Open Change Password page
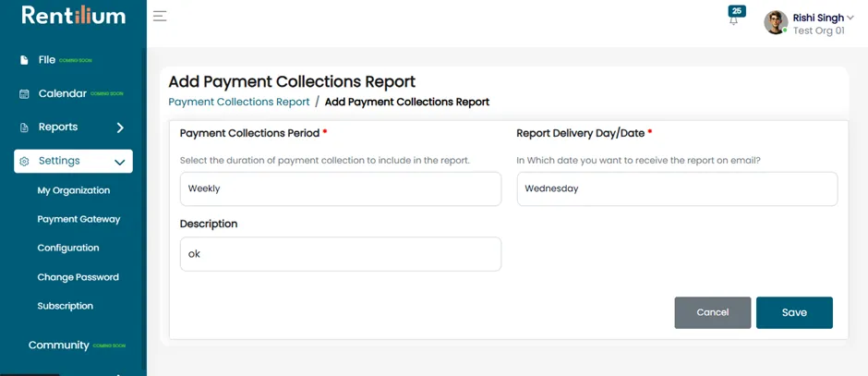The height and width of the screenshot is (376, 868). (78, 277)
